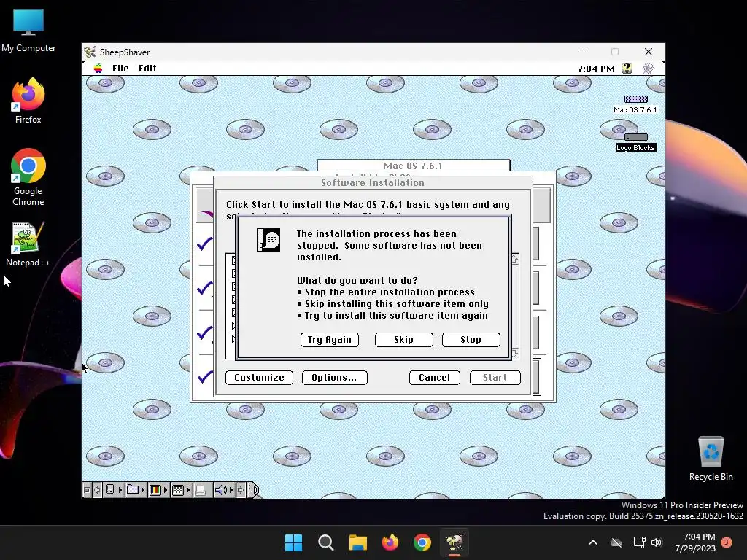Click the Customize button
Image resolution: width=747 pixels, height=560 pixels.
tap(259, 378)
